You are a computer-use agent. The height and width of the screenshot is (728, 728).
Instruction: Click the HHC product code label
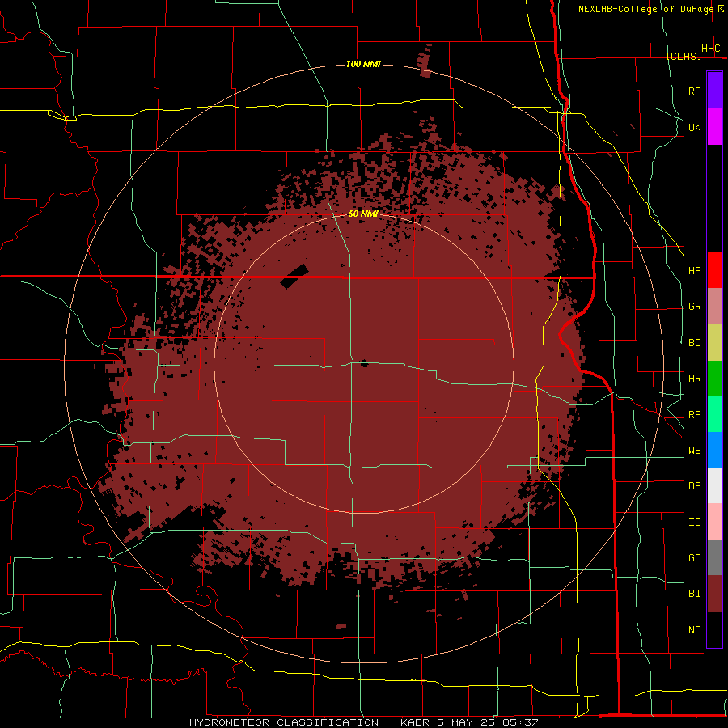click(710, 49)
